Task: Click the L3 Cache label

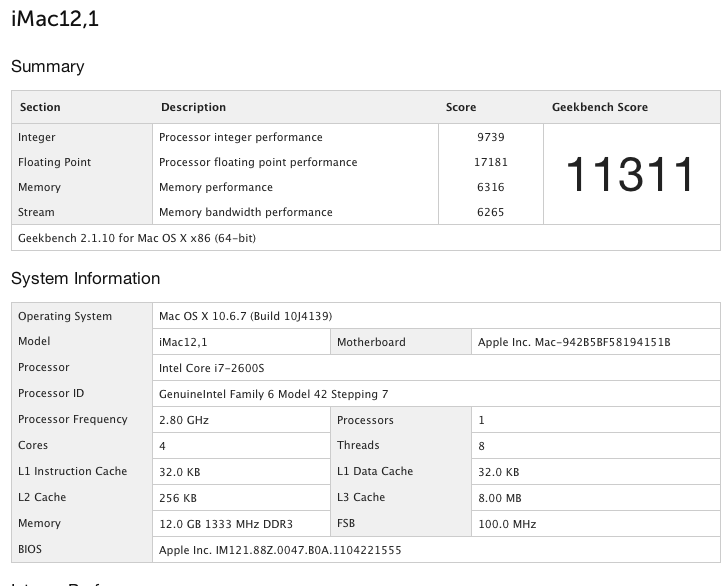Action: click(361, 497)
